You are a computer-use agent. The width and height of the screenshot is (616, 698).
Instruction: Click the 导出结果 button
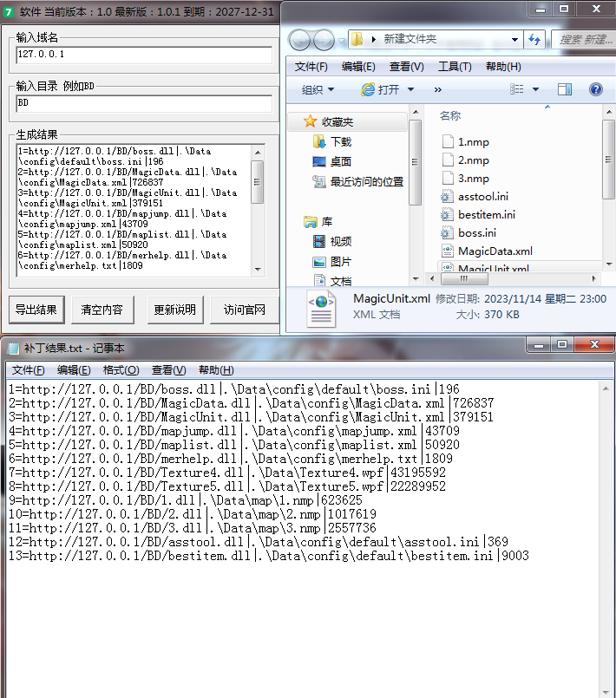coord(36,310)
